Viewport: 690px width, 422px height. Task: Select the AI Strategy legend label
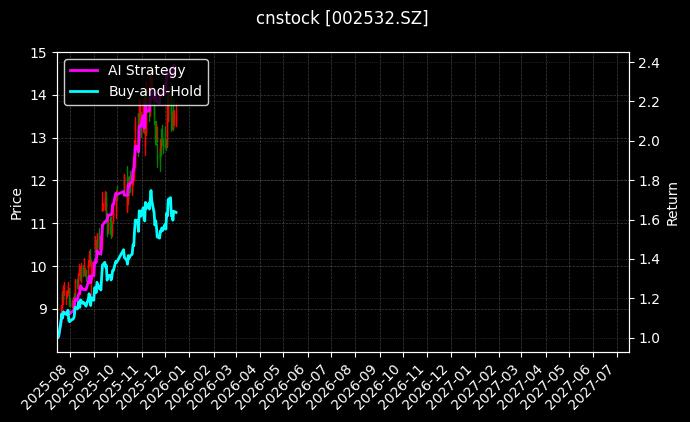(147, 70)
